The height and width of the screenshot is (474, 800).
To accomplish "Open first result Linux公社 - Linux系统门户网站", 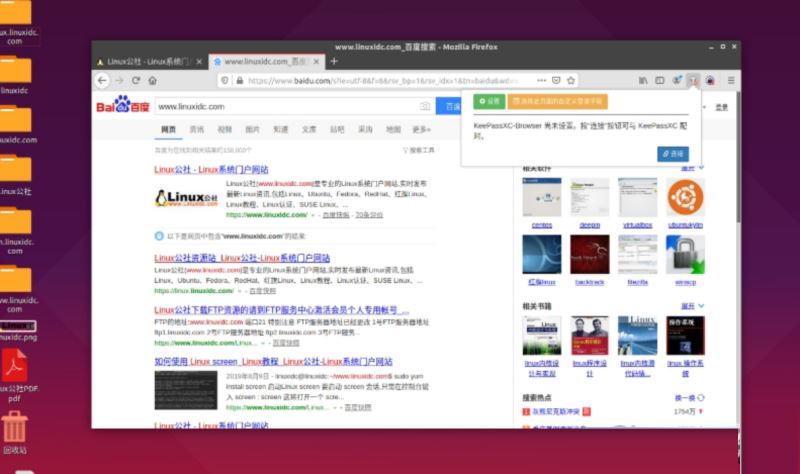I will tap(211, 169).
